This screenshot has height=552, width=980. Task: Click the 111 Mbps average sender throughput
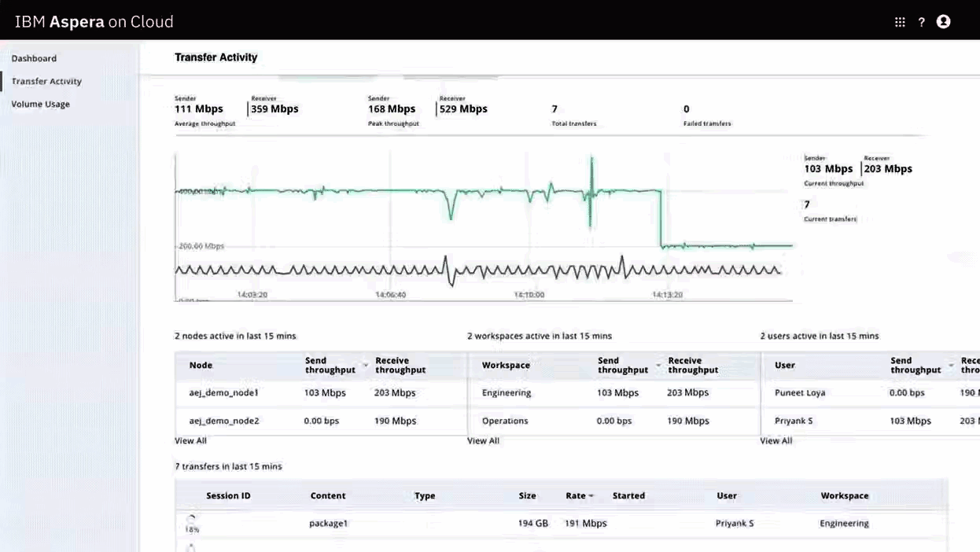coord(199,109)
